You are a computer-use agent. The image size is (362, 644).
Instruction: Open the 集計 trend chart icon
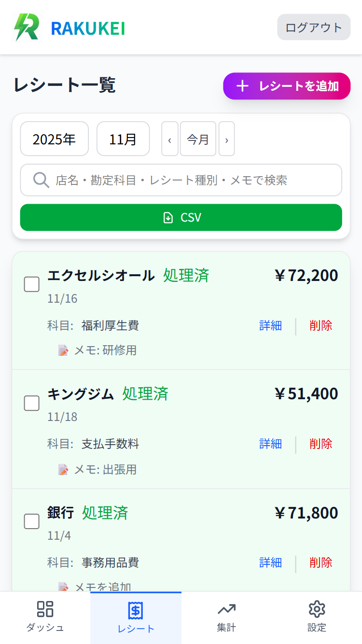(226, 610)
